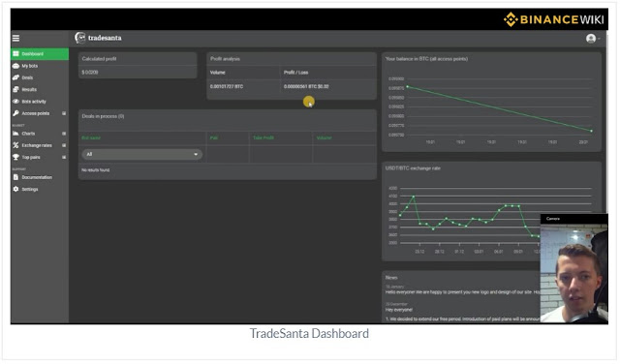Click the Your balance in BTC chart title

click(x=426, y=58)
